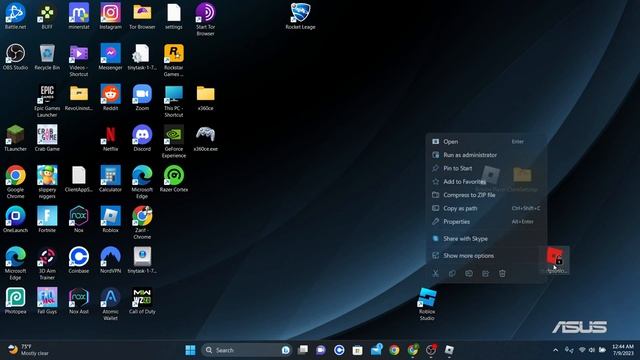640x360 pixels.
Task: Select the OBS Studio desktop icon
Action: 16,57
